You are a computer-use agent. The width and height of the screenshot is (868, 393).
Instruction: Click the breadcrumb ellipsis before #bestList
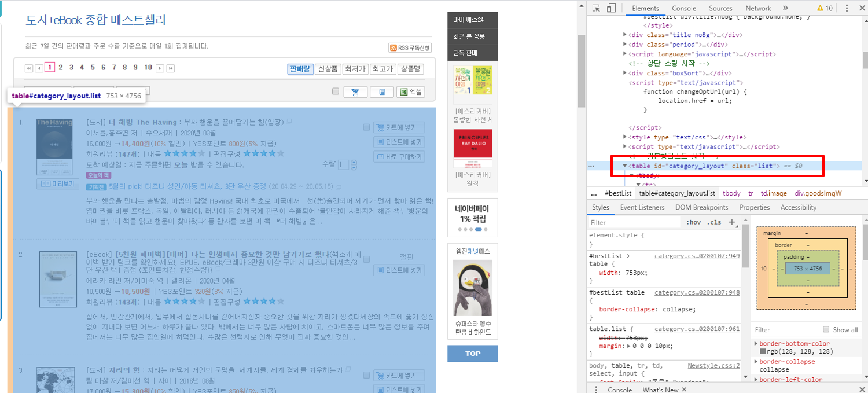tap(594, 193)
